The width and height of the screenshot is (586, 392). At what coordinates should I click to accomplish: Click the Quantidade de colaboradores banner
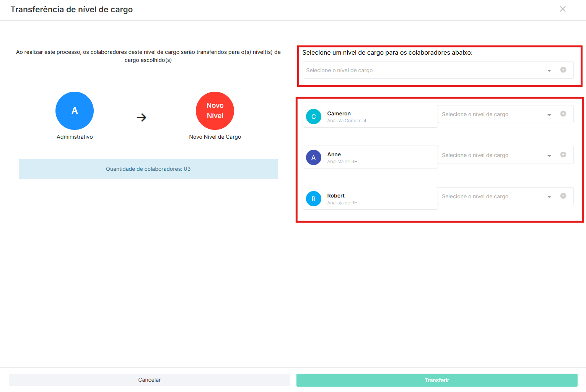coord(148,169)
